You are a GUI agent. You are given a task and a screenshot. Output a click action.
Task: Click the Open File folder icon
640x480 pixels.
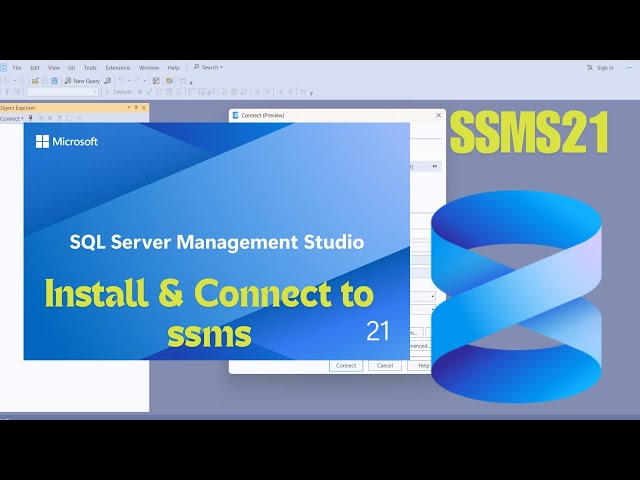point(35,81)
